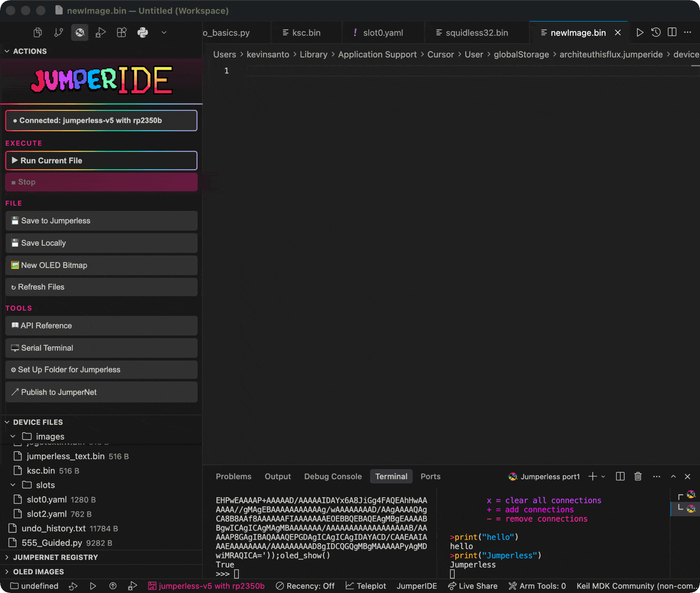Switch to the Problems panel tab
The width and height of the screenshot is (700, 593).
pyautogui.click(x=233, y=477)
